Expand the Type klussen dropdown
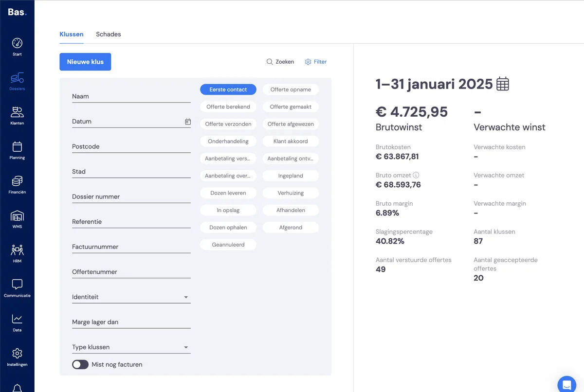The image size is (584, 392). [131, 347]
